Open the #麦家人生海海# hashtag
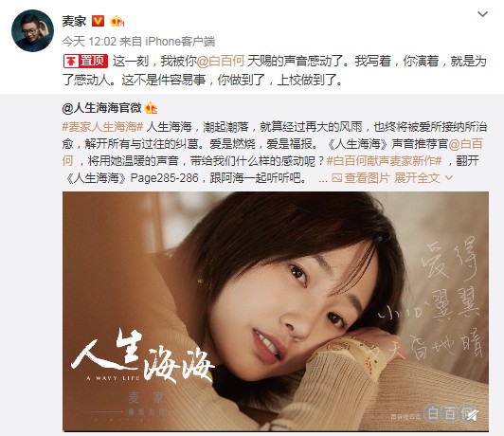The width and height of the screenshot is (504, 436). [x=102, y=127]
